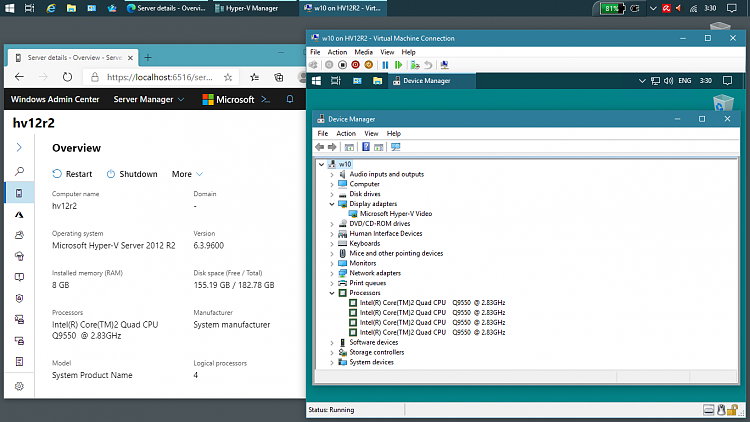Image resolution: width=750 pixels, height=422 pixels.
Task: Click Ctrl+Alt+Delete icon in VM Connection toolbar
Action: pyautogui.click(x=313, y=65)
